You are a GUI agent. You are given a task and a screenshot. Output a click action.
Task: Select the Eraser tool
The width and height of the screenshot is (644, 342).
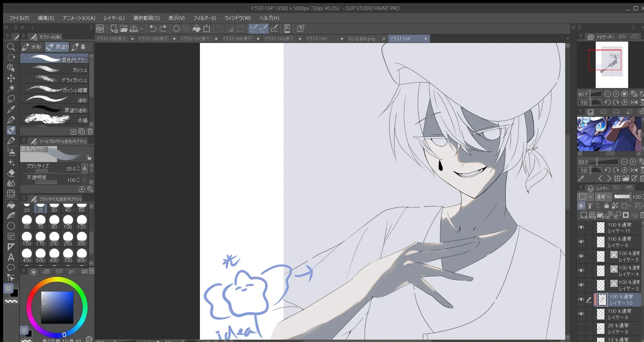click(11, 173)
